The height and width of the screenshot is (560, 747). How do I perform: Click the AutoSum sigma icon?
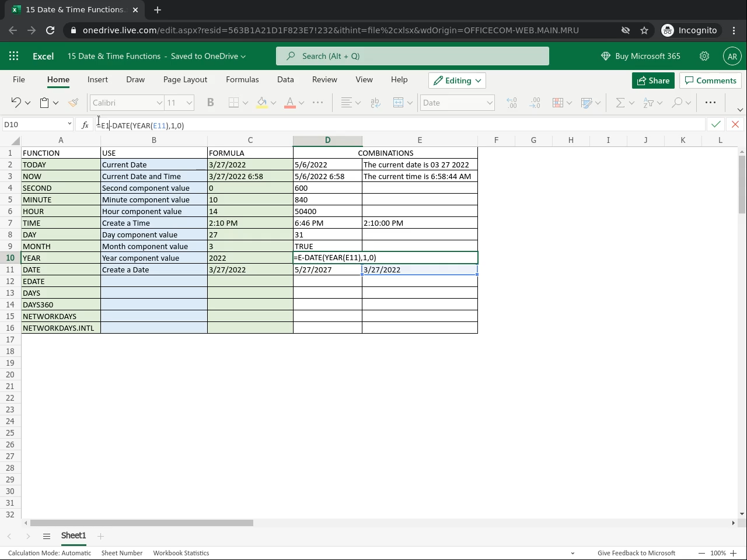click(x=620, y=103)
